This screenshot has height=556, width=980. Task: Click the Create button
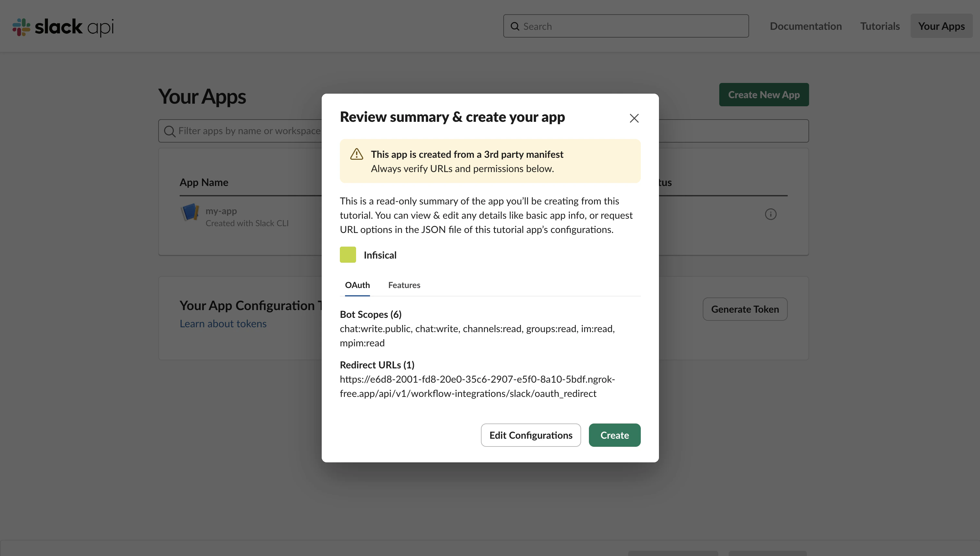coord(614,435)
